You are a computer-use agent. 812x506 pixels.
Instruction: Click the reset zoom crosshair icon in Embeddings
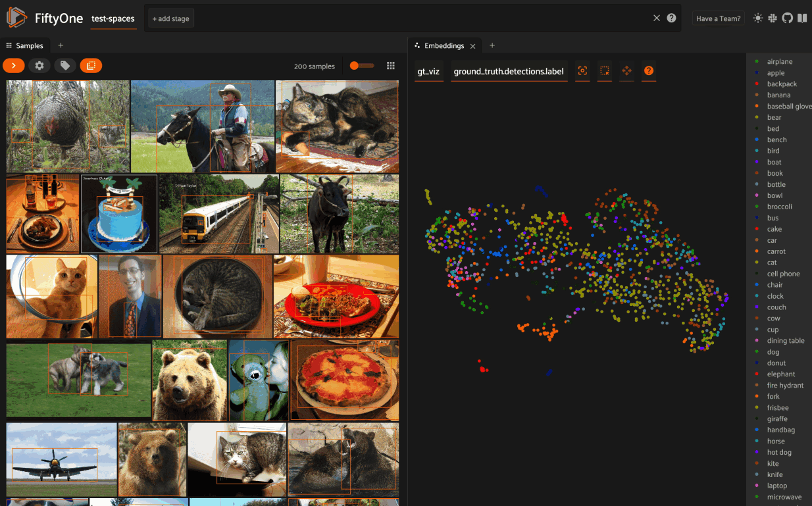[582, 71]
